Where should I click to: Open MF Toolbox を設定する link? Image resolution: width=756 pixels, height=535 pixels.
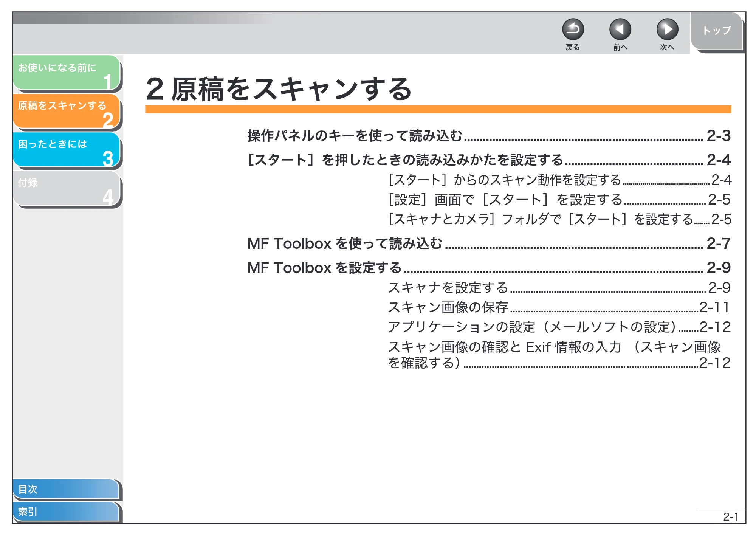pyautogui.click(x=489, y=268)
